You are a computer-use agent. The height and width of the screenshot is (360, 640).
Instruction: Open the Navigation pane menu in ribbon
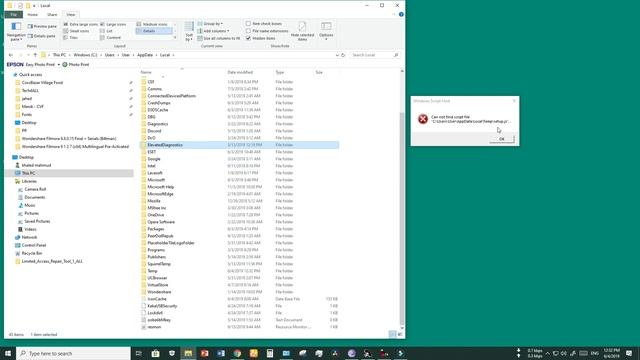16,31
